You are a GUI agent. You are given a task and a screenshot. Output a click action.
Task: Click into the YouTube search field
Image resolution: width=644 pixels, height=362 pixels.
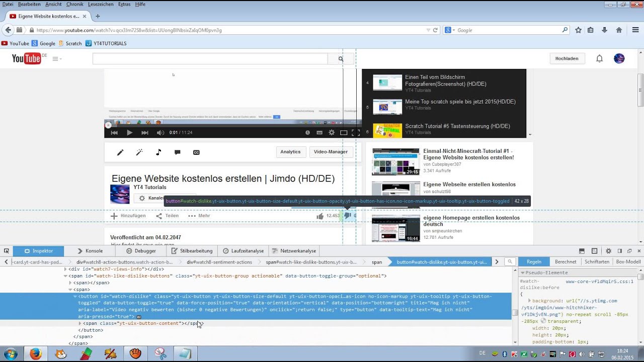click(x=210, y=59)
